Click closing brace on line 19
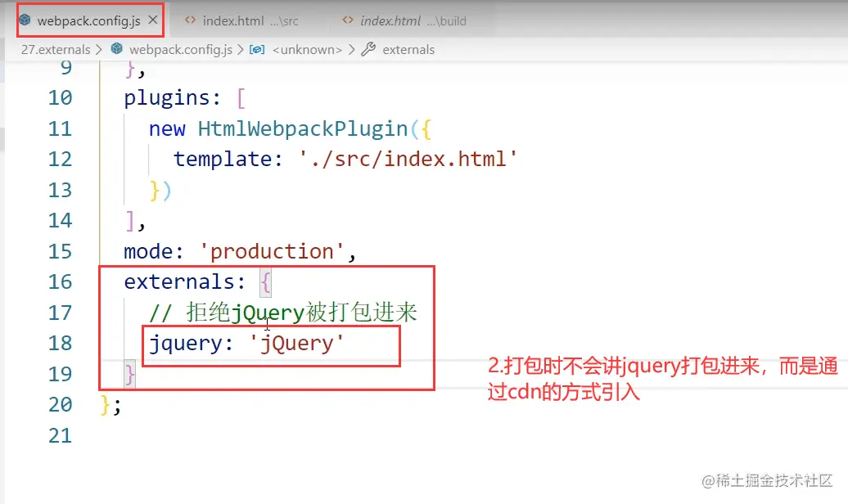Viewport: 848px width, 504px height. coord(130,374)
